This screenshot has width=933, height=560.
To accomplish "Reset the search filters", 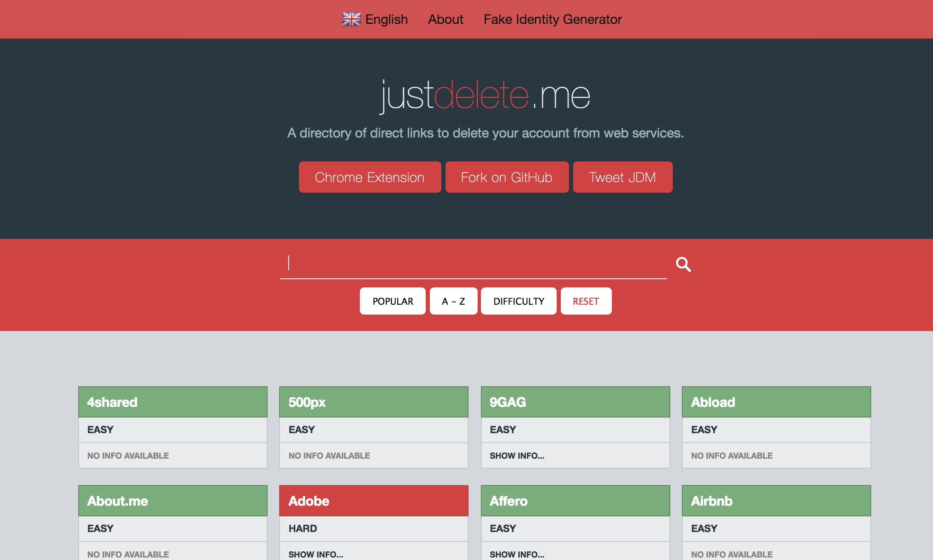I will (x=585, y=301).
